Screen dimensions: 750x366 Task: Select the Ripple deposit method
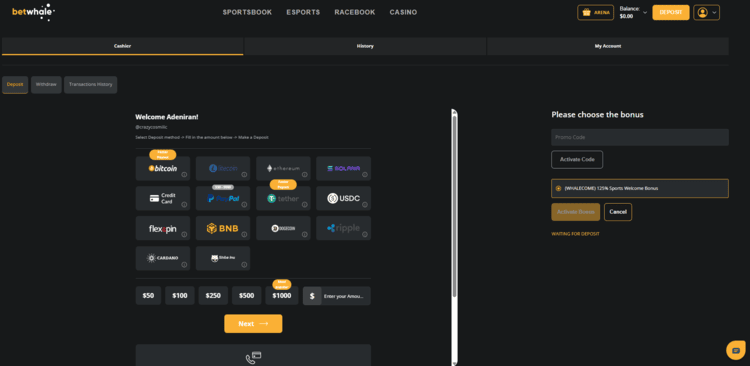[x=343, y=228]
